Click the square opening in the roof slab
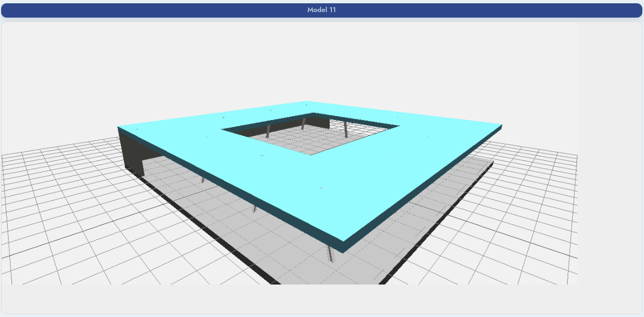Viewport: 644px width, 317px height. click(x=310, y=134)
